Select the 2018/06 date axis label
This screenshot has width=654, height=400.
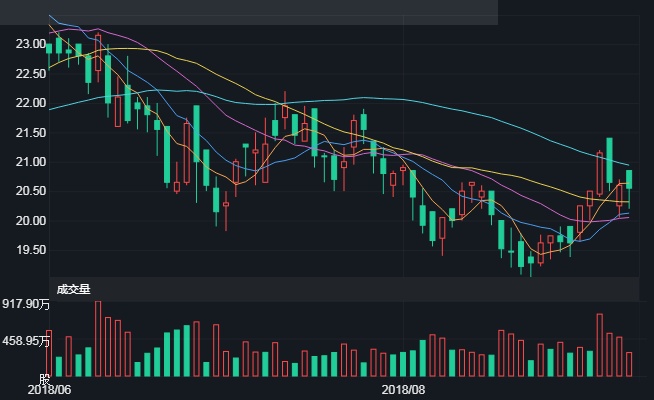pyautogui.click(x=48, y=389)
